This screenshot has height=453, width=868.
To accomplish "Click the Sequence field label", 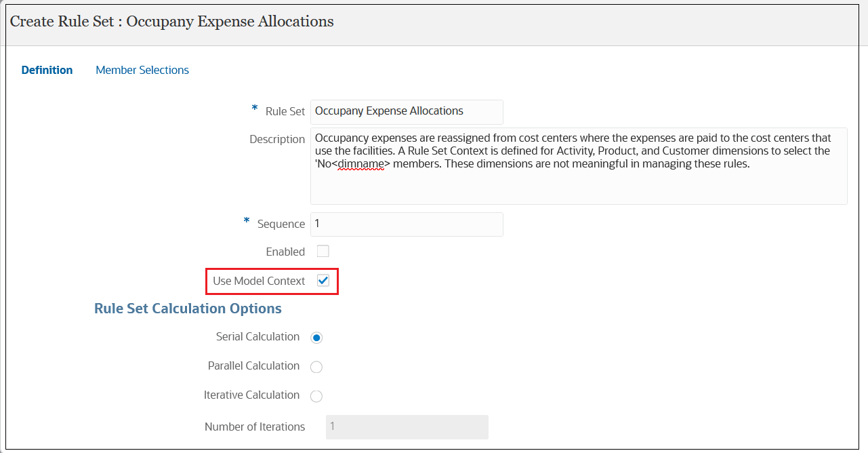I will (281, 224).
